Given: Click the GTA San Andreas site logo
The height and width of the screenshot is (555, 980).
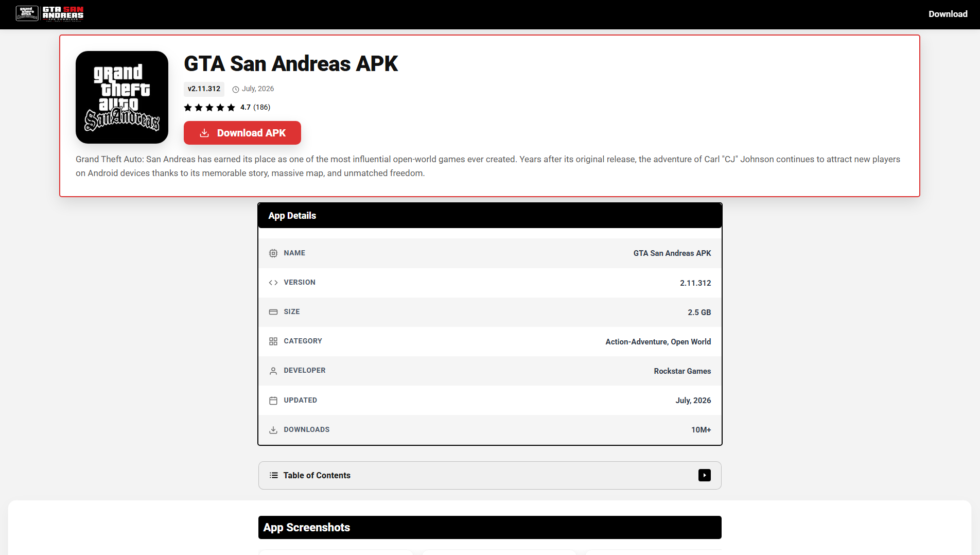Looking at the screenshot, I should [50, 13].
